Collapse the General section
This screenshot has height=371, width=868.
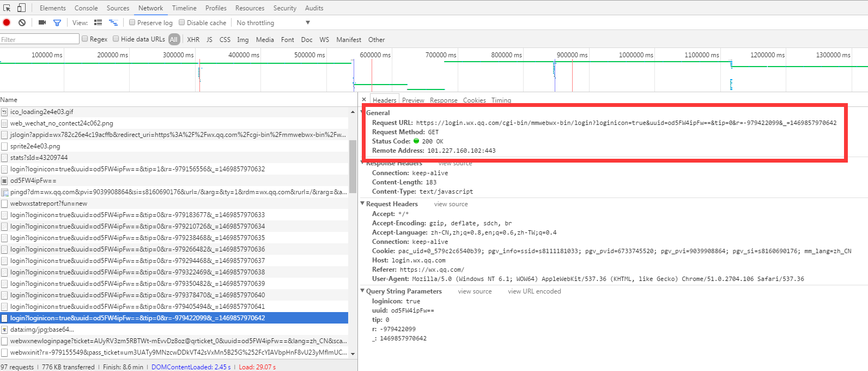point(362,112)
